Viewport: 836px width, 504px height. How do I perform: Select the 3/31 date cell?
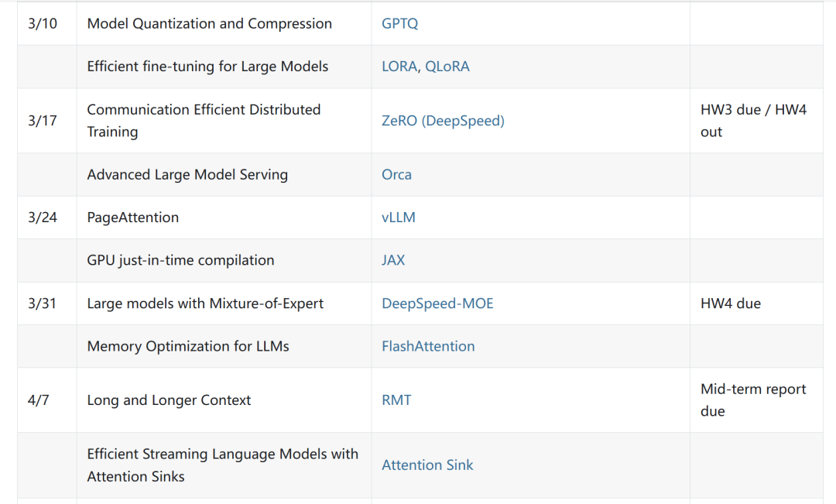(43, 303)
